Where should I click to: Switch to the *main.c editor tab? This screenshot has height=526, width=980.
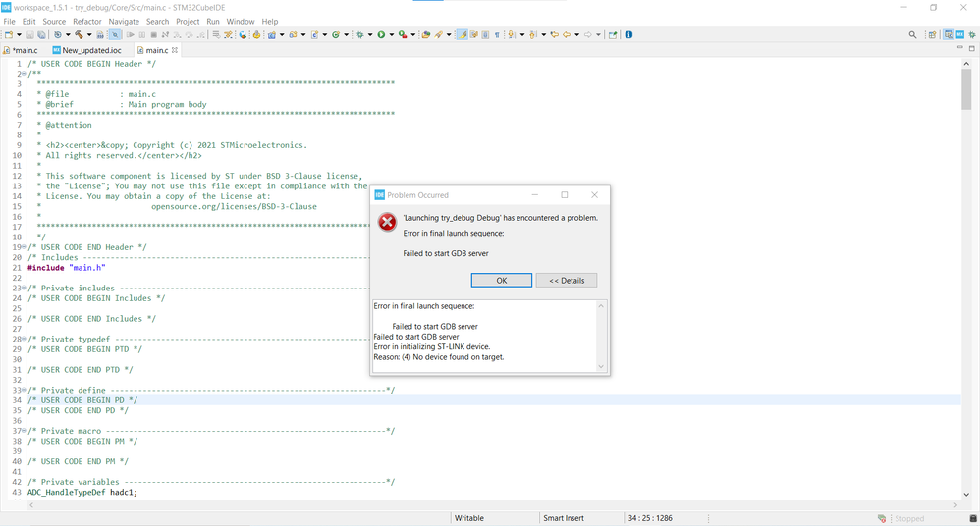[x=22, y=50]
